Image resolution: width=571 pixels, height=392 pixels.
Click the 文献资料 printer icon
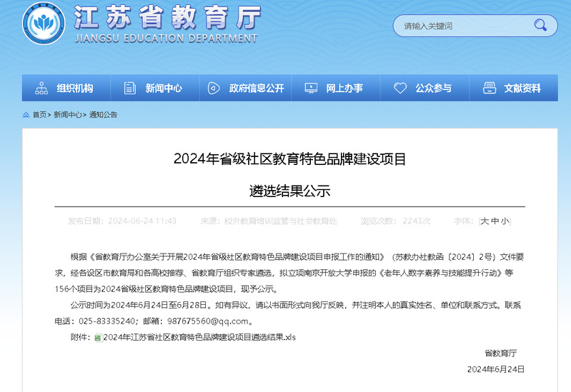[x=489, y=89]
